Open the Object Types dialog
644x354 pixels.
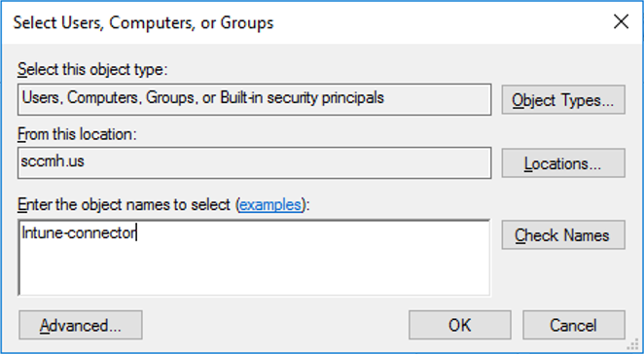coord(563,100)
